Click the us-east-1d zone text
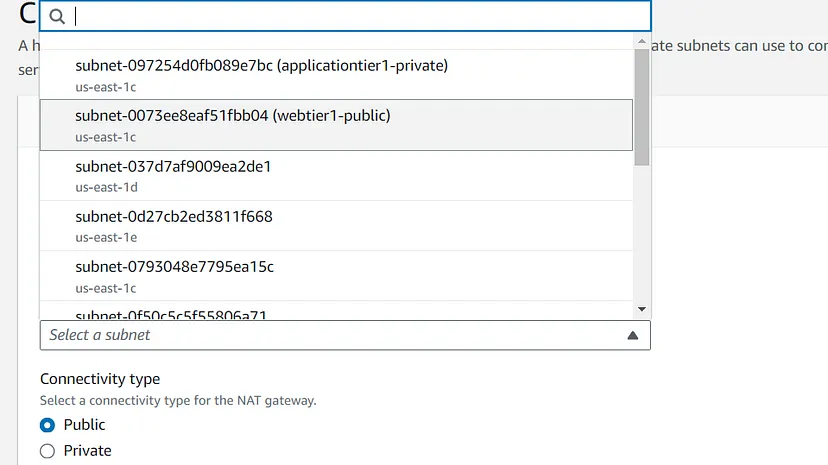This screenshot has width=828, height=465. [105, 187]
